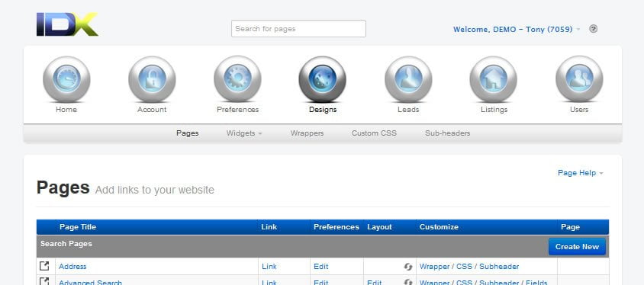The image size is (644, 285).
Task: Click Subheader in the Address row
Action: point(499,266)
